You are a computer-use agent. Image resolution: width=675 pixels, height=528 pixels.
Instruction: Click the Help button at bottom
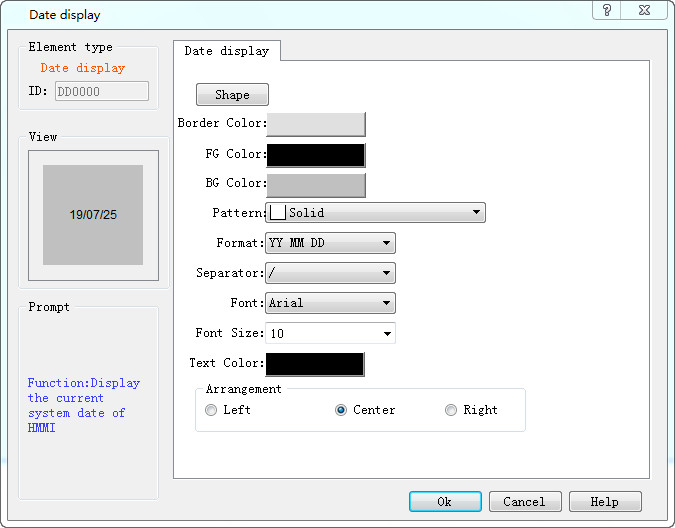tap(605, 502)
